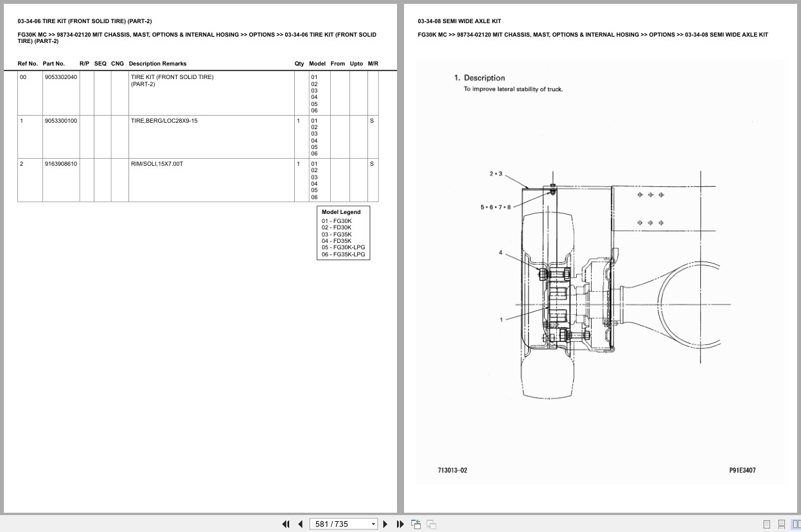The height and width of the screenshot is (532, 801).
Task: Go to the first page
Action: 286,524
